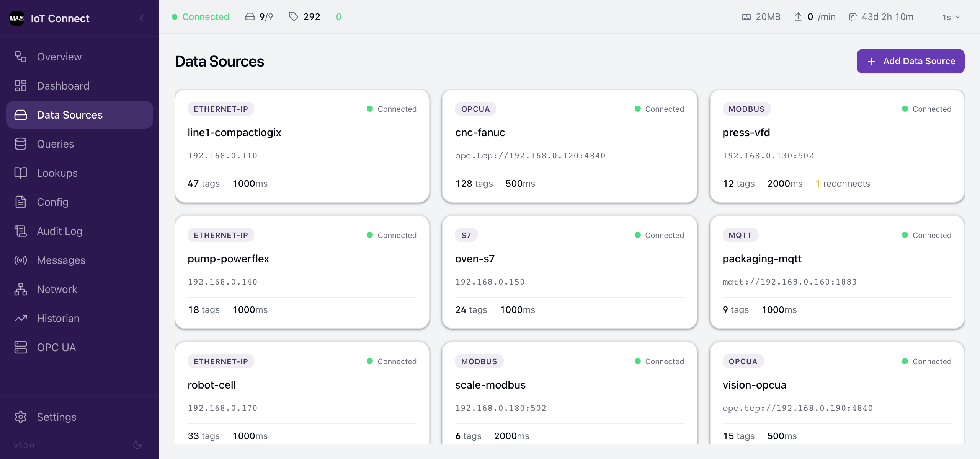Click the 128 tags count on cnc-fanuc

(474, 184)
